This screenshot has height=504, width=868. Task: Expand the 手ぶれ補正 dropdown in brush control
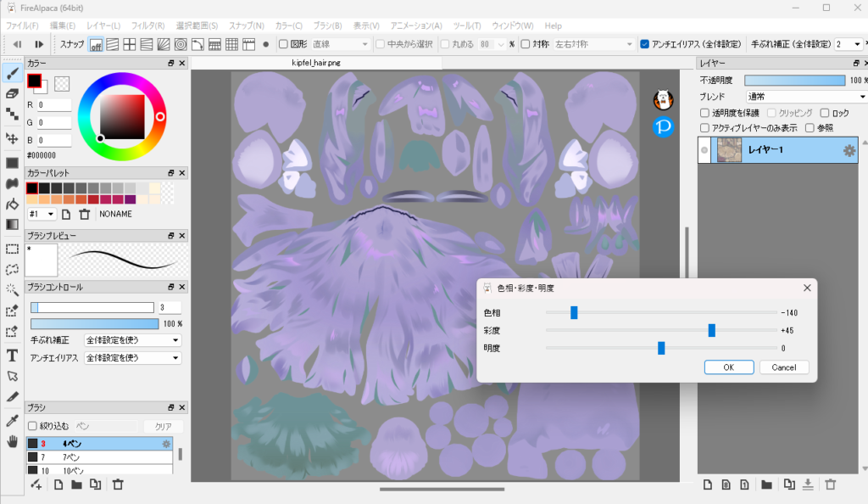point(132,340)
